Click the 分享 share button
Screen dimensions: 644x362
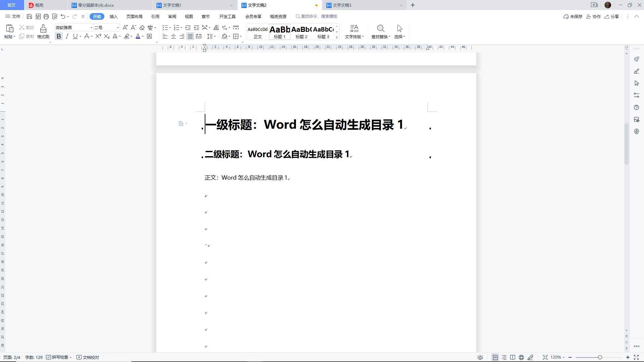pyautogui.click(x=612, y=16)
